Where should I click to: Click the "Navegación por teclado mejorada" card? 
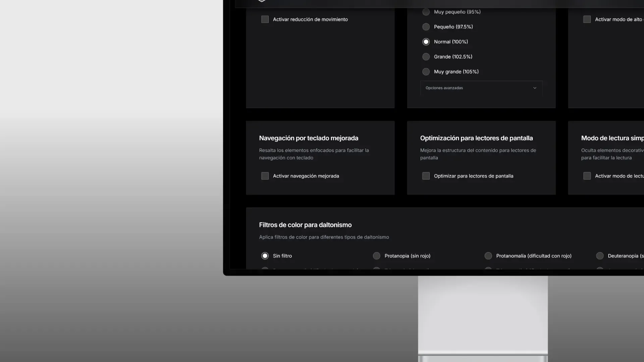[x=320, y=158]
